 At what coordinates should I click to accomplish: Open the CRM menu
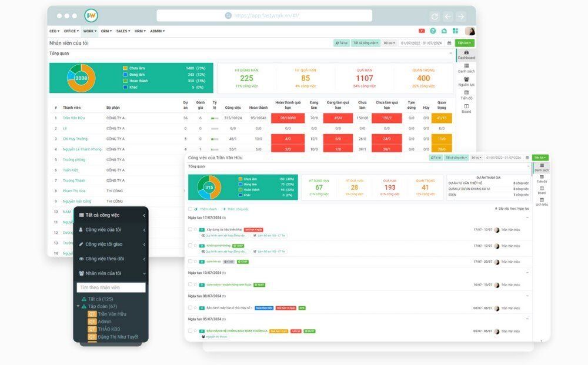(x=106, y=31)
